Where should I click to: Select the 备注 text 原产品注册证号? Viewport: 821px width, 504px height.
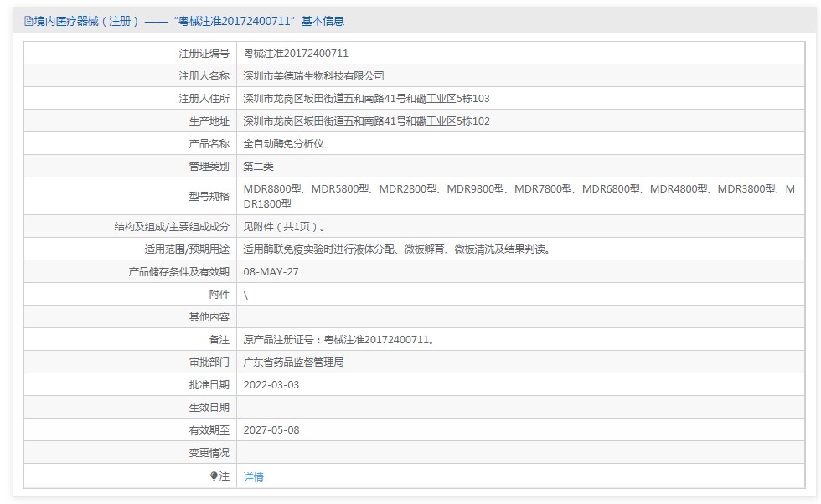[x=339, y=340]
